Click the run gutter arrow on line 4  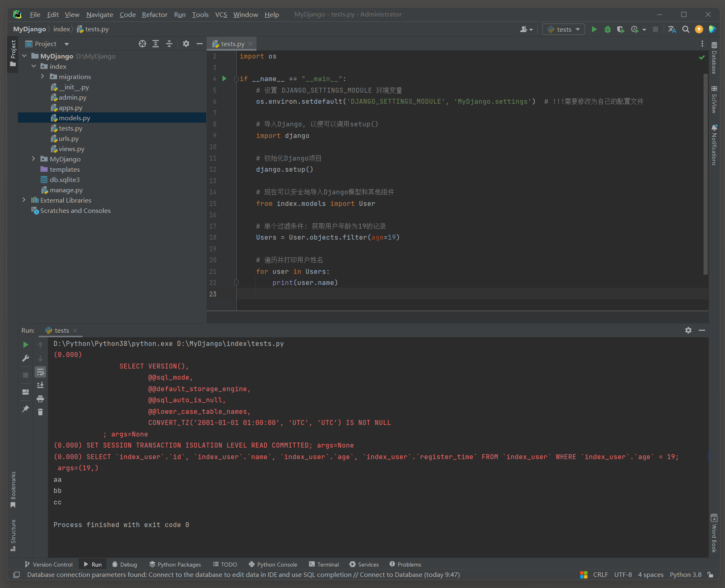tap(224, 79)
